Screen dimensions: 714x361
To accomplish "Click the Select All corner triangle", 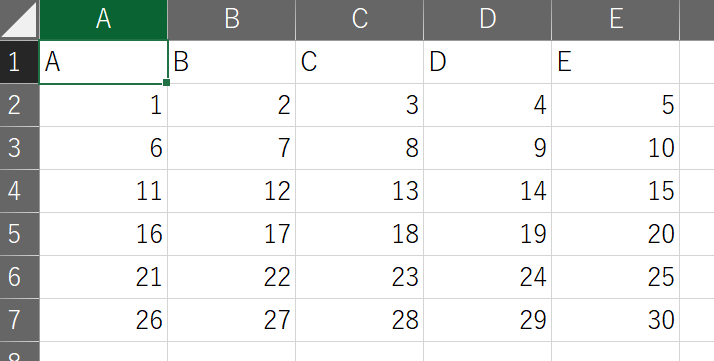I will (x=20, y=20).
